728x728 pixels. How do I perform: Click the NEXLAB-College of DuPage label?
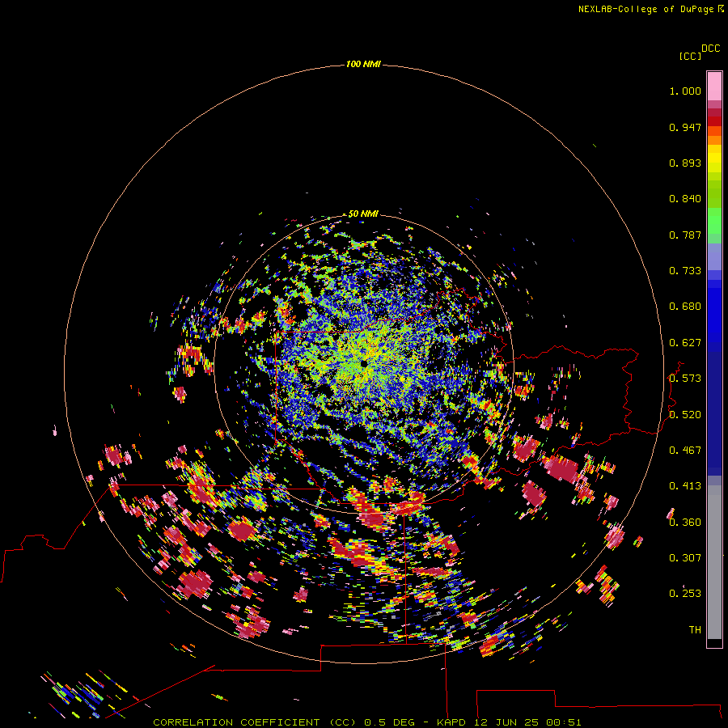(650, 9)
